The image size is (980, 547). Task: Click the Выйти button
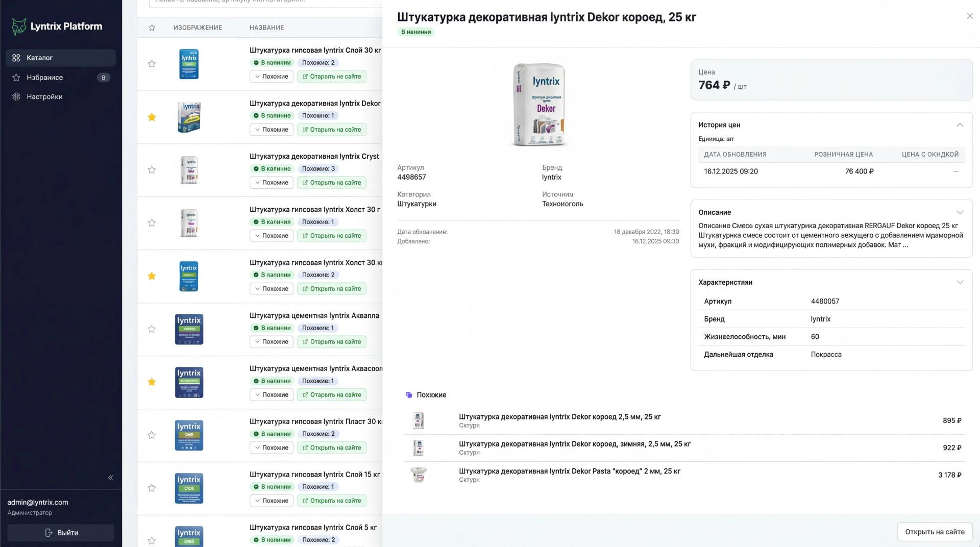(x=61, y=532)
